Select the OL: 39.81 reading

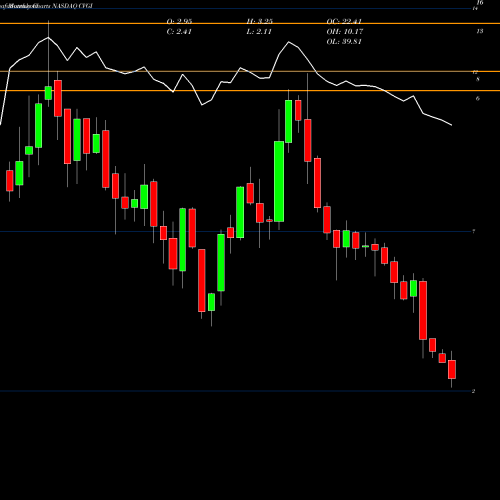click(344, 42)
